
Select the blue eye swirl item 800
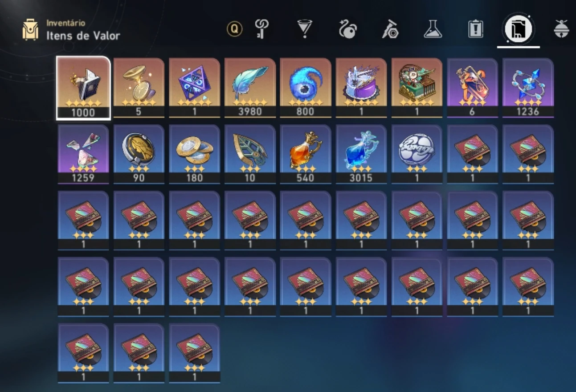(306, 88)
